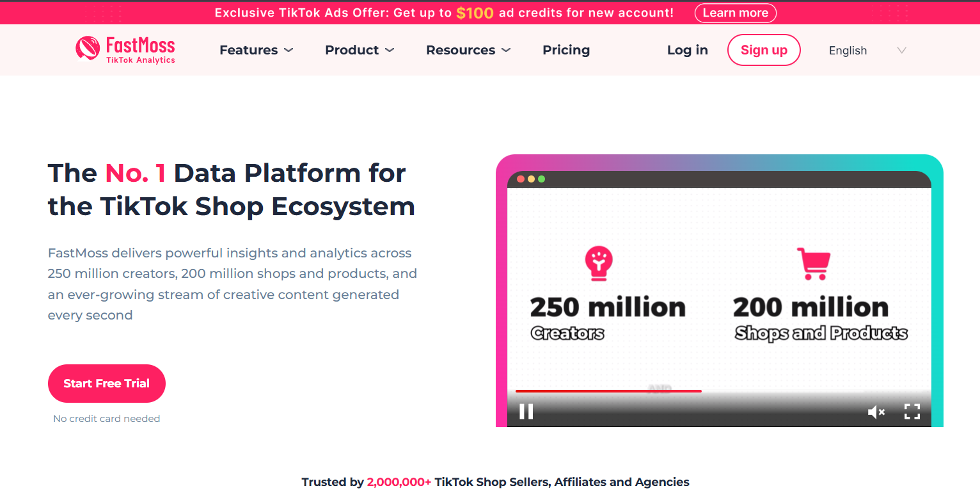The height and width of the screenshot is (502, 980).
Task: Pause the promo video
Action: pos(526,411)
